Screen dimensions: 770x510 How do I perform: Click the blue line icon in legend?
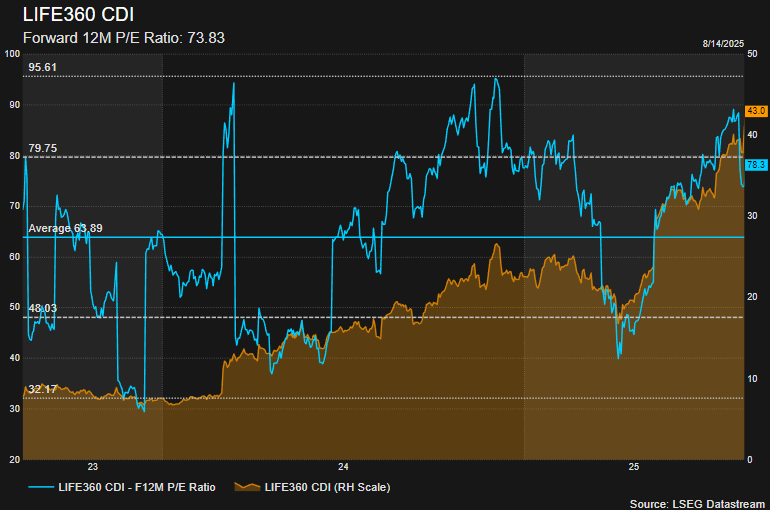pyautogui.click(x=40, y=487)
